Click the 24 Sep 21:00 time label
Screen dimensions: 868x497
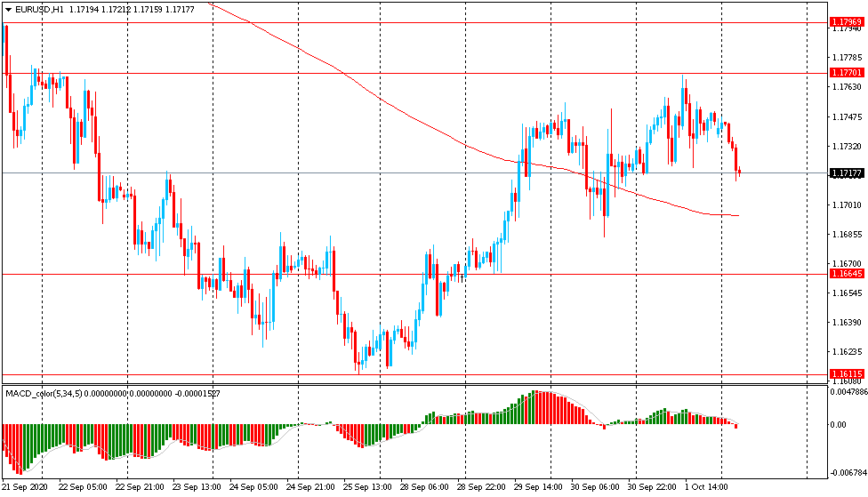310,487
